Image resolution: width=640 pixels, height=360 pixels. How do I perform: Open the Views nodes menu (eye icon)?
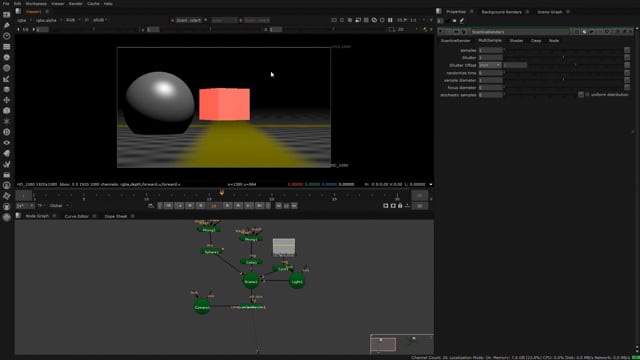[x=7, y=142]
